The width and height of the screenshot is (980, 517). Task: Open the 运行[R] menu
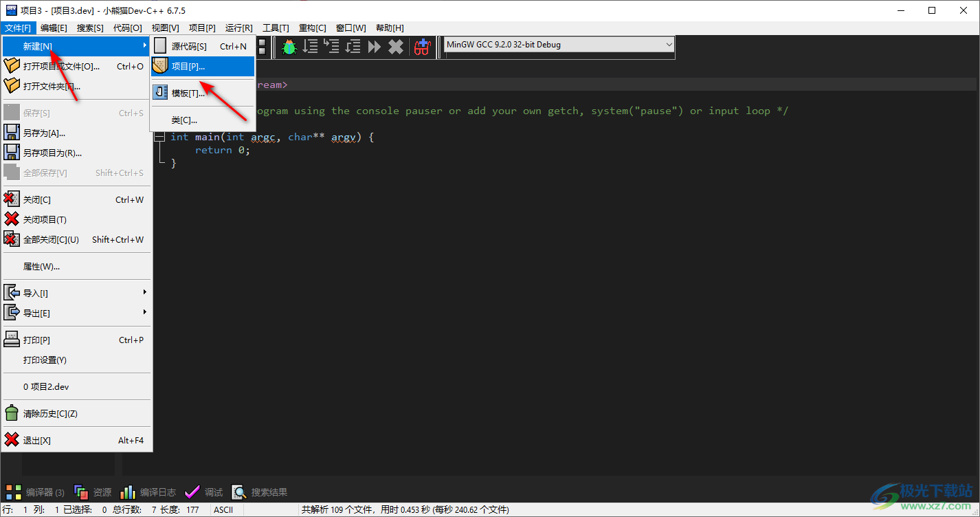click(239, 28)
